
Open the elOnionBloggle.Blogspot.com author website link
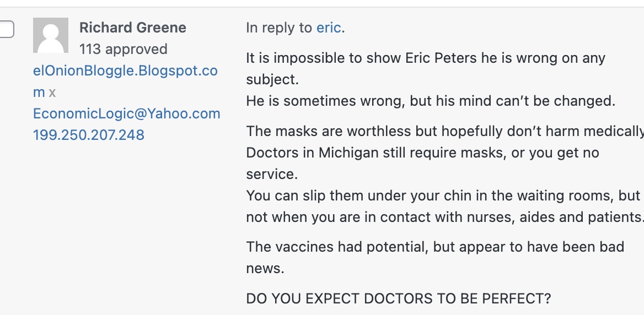125,71
